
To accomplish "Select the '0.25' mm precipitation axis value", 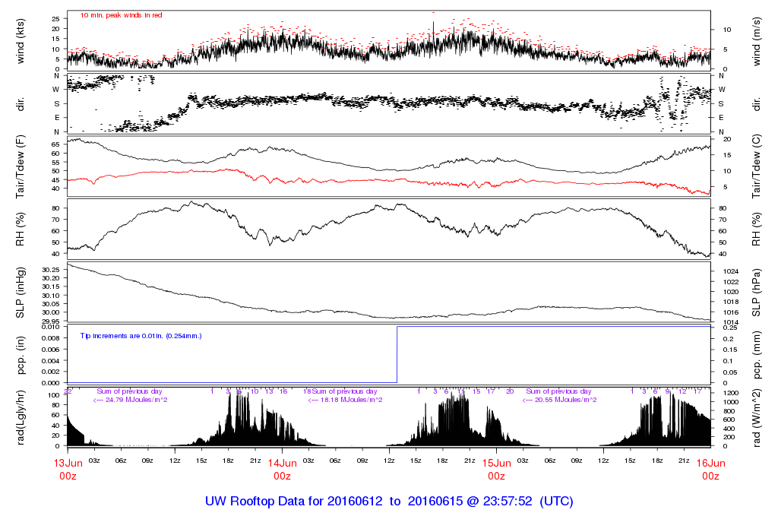I will pyautogui.click(x=729, y=328).
